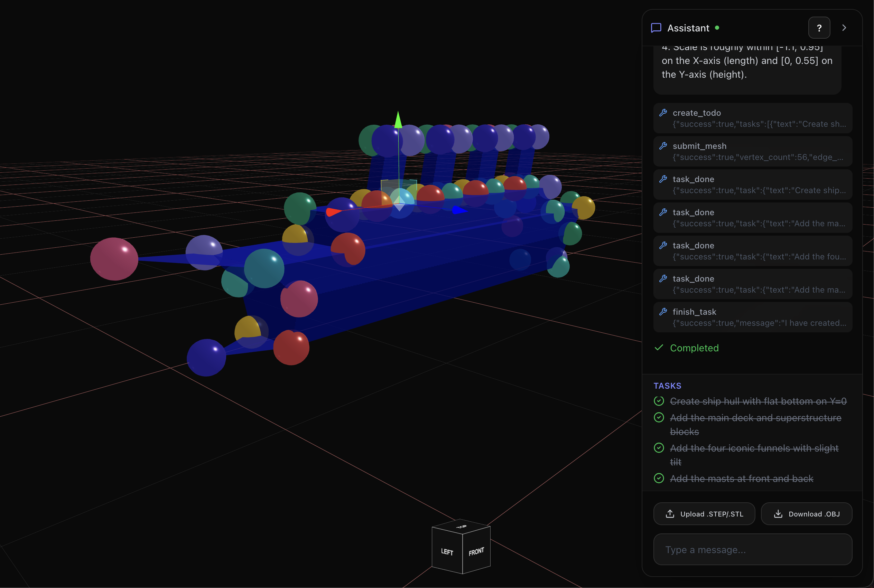Open help with the question mark button
Image resolution: width=874 pixels, height=588 pixels.
819,28
